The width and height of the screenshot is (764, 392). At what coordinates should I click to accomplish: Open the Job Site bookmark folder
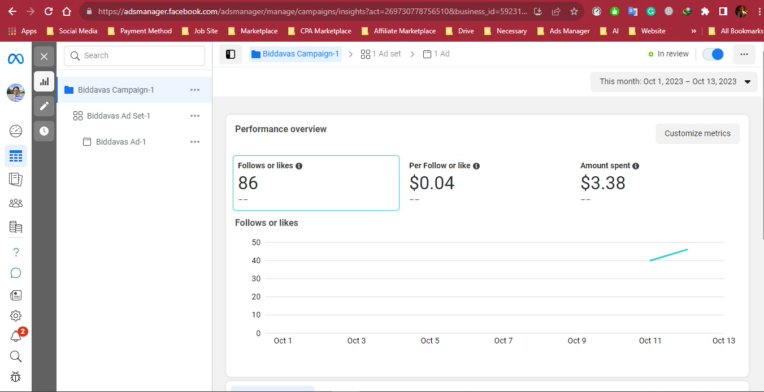pos(200,31)
